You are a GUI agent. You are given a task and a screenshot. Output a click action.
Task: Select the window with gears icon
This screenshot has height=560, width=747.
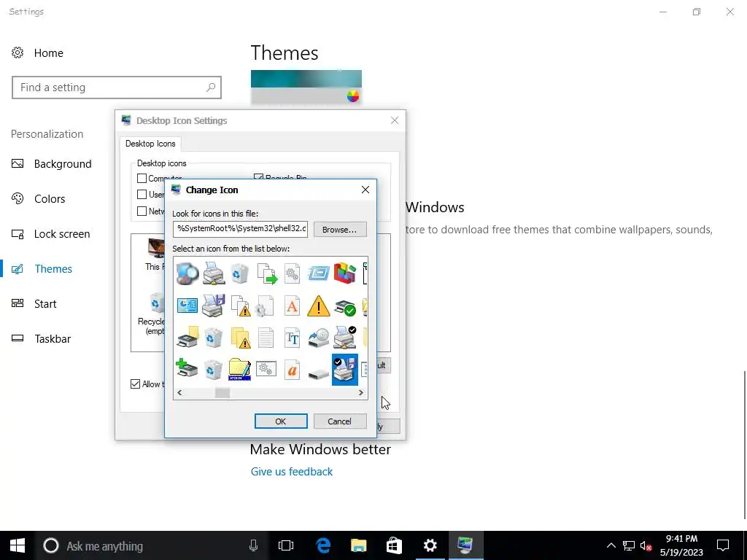[x=266, y=368]
